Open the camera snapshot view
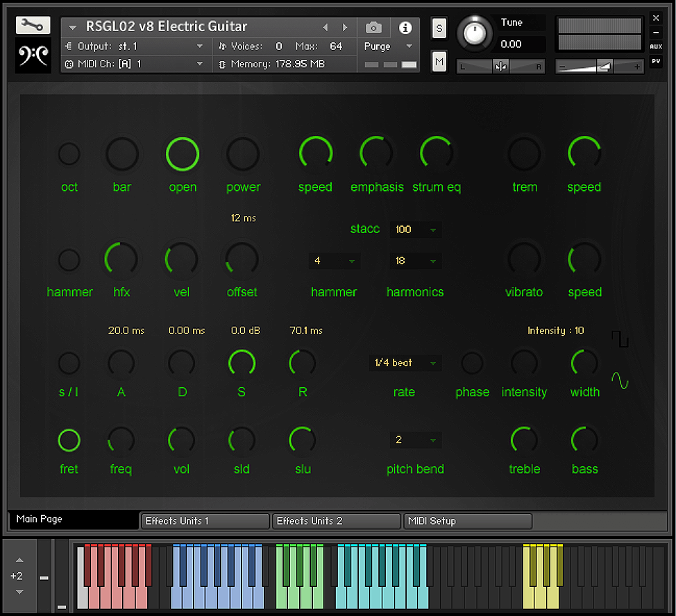 coord(373,28)
